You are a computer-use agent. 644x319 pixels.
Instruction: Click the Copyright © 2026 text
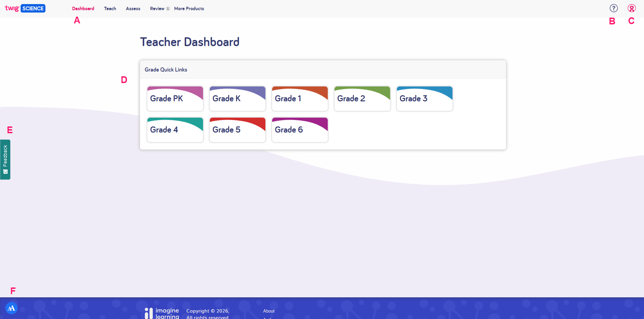[x=208, y=311]
